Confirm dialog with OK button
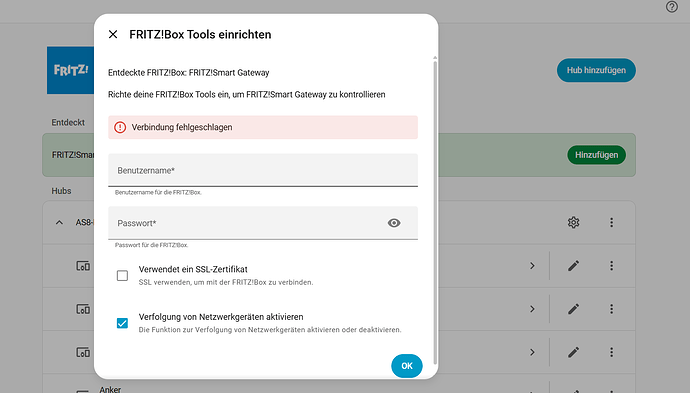The image size is (690, 393). pos(407,366)
